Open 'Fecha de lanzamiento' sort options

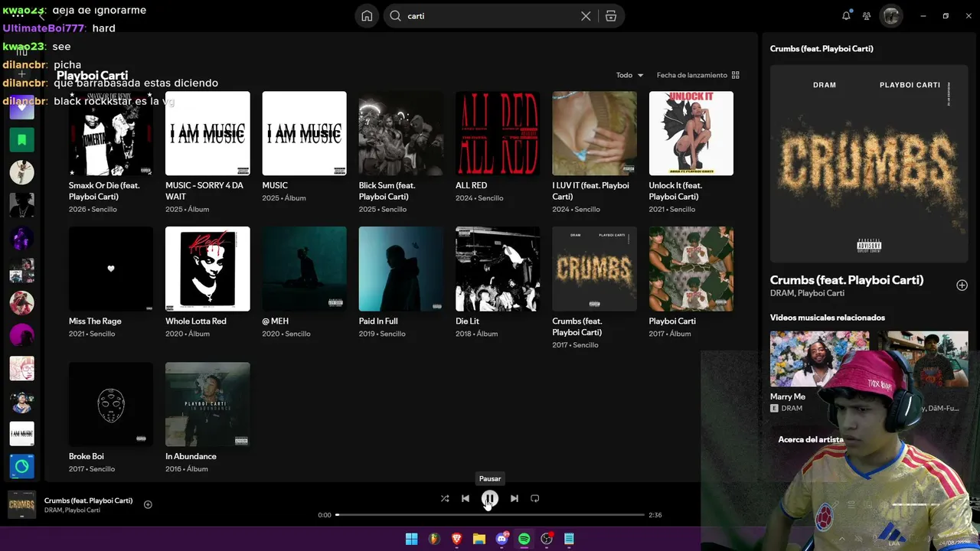pos(697,75)
